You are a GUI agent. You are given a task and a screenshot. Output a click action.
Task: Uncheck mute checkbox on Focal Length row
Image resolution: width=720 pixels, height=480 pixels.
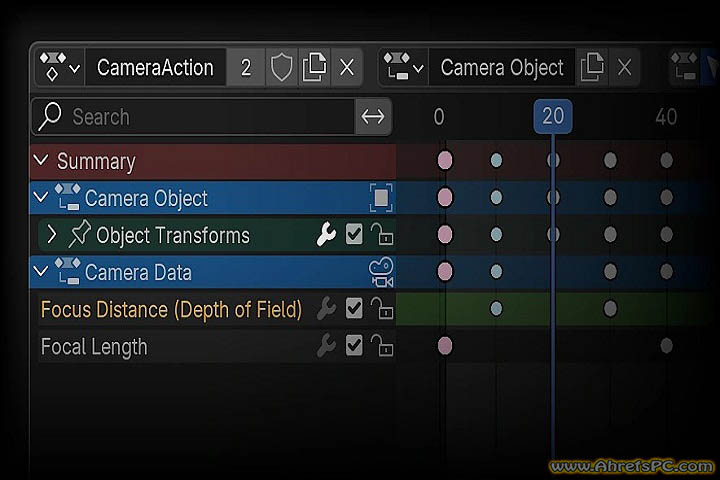click(354, 345)
